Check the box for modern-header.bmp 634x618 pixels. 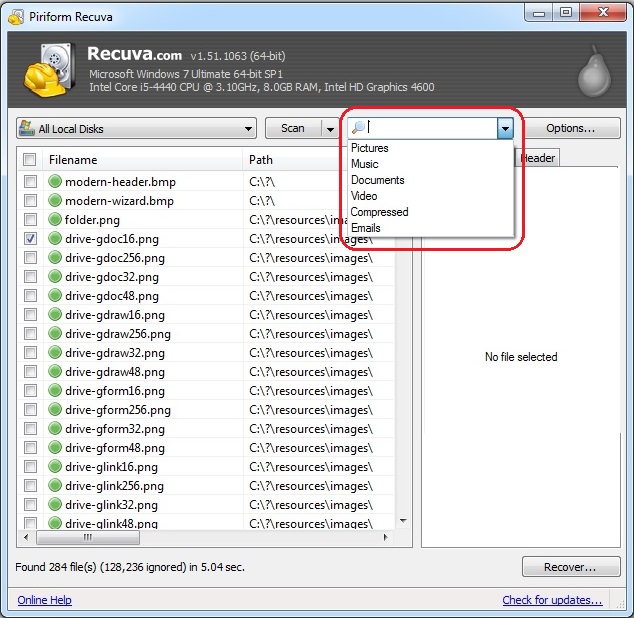(30, 181)
